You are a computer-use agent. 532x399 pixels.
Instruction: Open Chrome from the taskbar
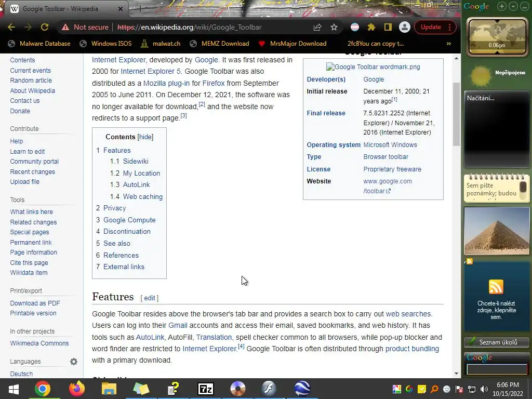42,389
